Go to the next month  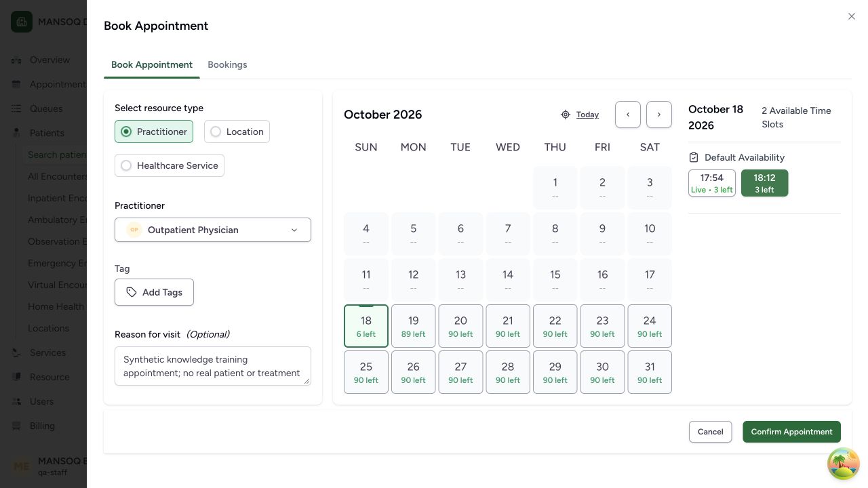click(659, 115)
